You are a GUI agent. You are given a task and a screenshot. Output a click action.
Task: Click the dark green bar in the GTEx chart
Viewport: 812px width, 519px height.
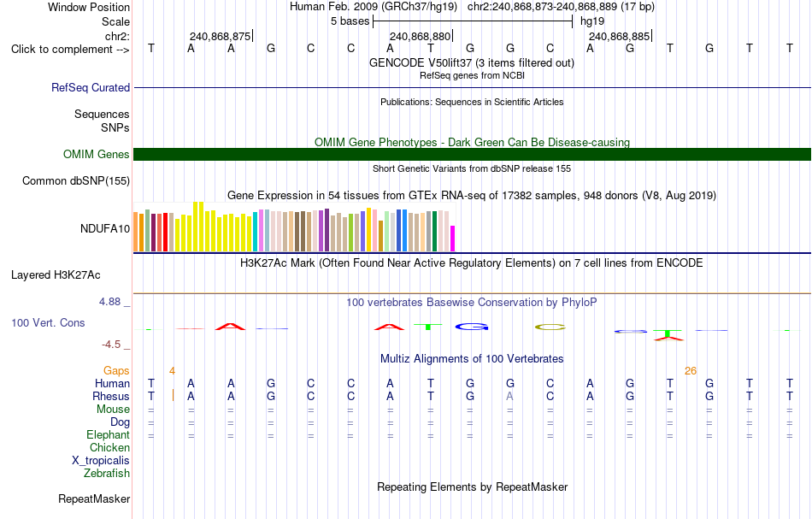pyautogui.click(x=434, y=231)
